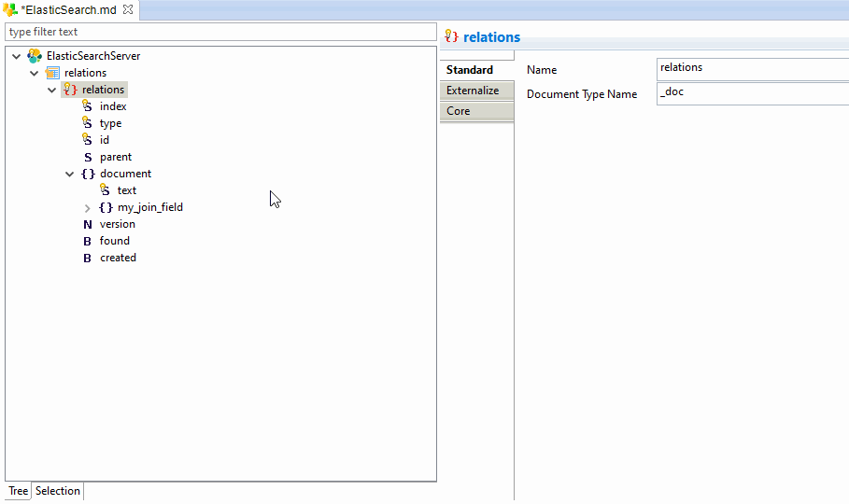Click the ElasticSearchServer model icon
849x504 pixels.
tap(35, 56)
